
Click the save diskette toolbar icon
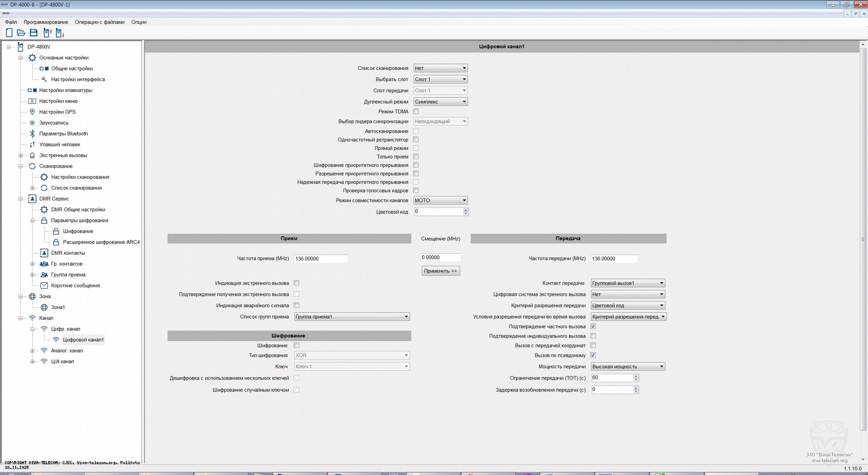(34, 33)
